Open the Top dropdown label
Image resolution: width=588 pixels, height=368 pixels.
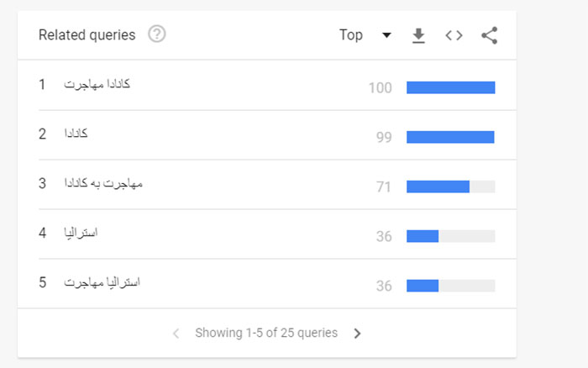351,35
